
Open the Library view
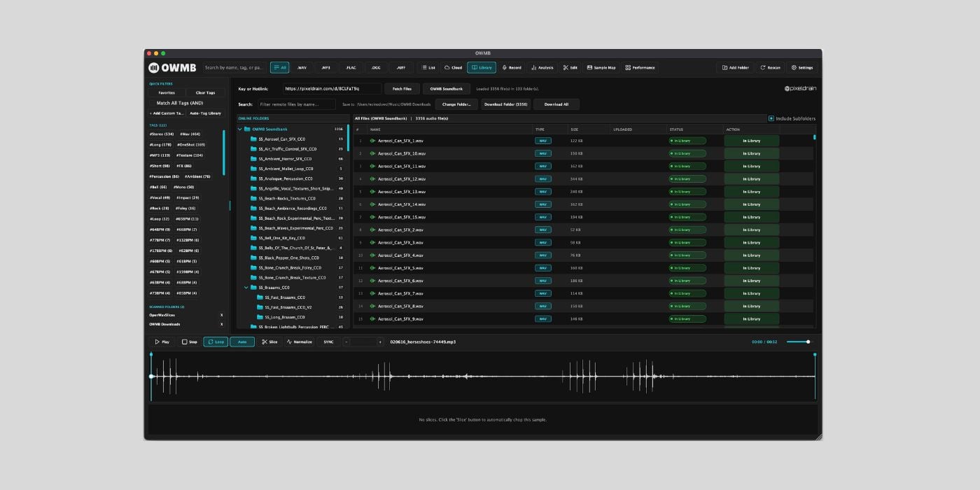click(482, 68)
